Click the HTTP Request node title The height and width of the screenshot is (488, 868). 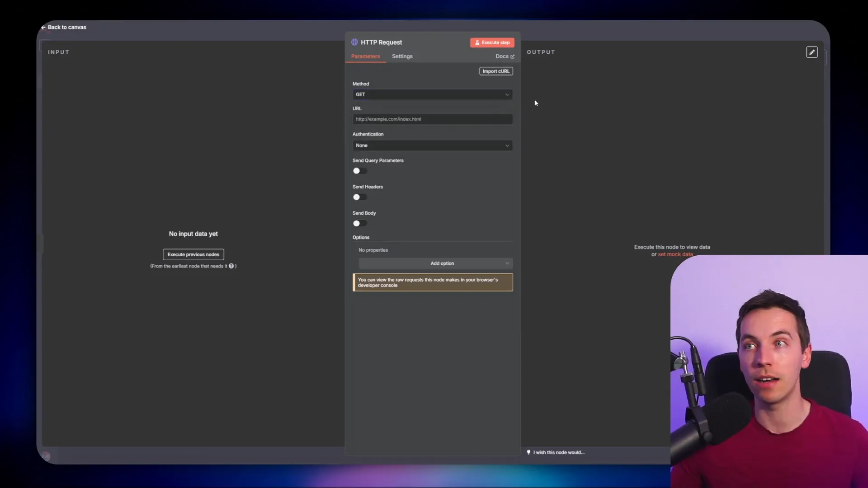click(x=381, y=42)
